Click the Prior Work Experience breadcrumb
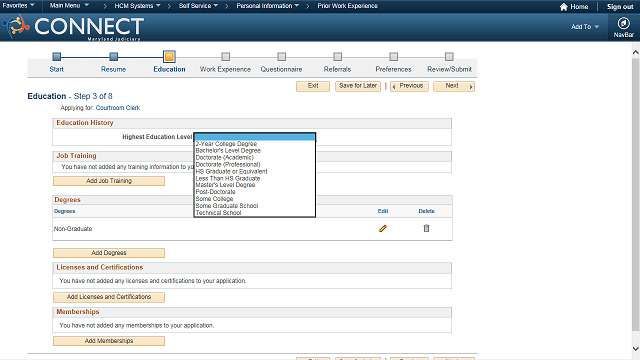The image size is (640, 360). tap(347, 6)
